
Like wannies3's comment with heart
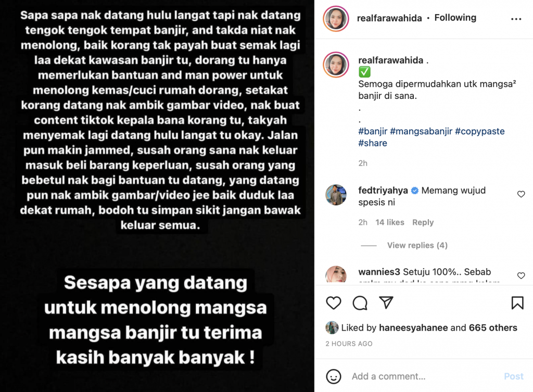click(521, 275)
